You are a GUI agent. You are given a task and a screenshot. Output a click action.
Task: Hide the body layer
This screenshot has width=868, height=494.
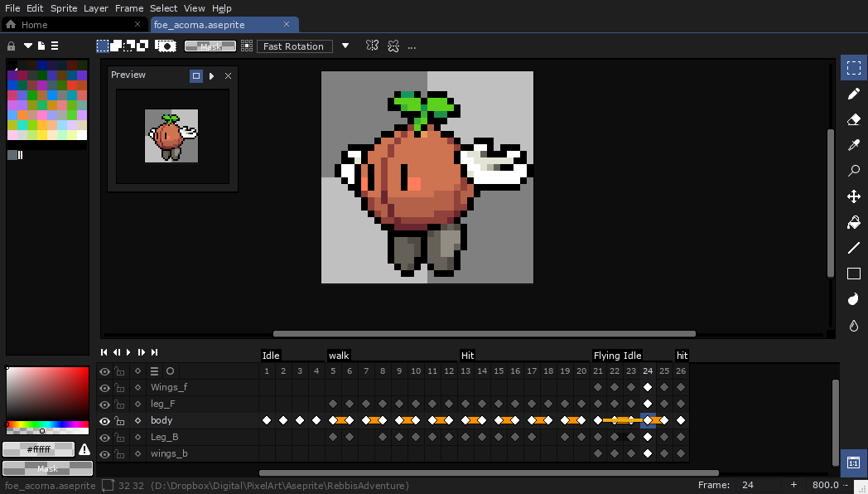[104, 421]
